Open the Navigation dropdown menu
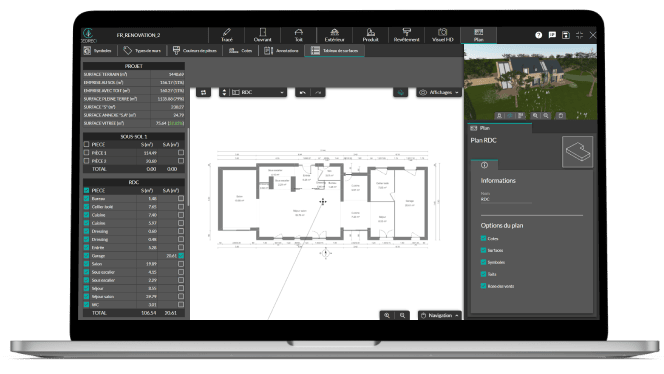Image resolution: width=664 pixels, height=374 pixels. tap(440, 316)
